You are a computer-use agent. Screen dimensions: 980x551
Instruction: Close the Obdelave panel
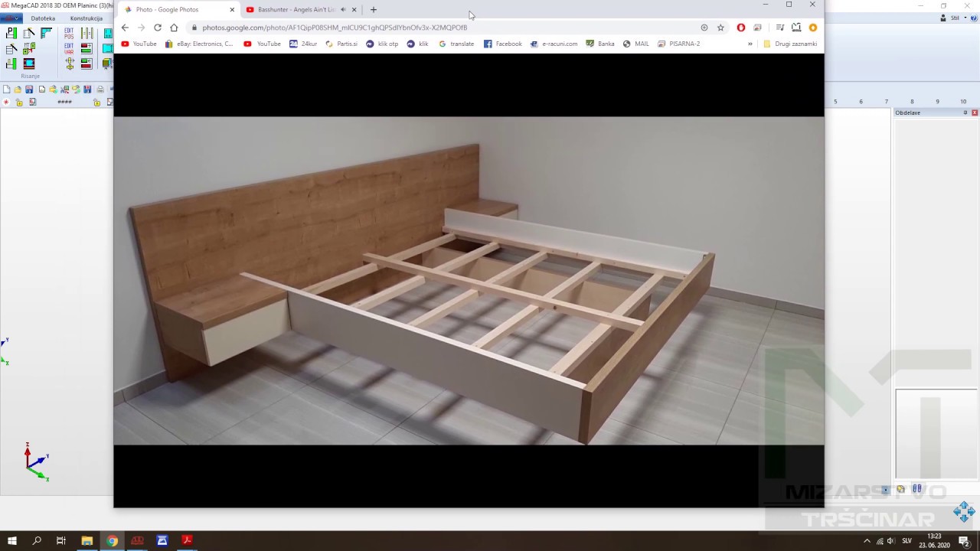pos(975,112)
